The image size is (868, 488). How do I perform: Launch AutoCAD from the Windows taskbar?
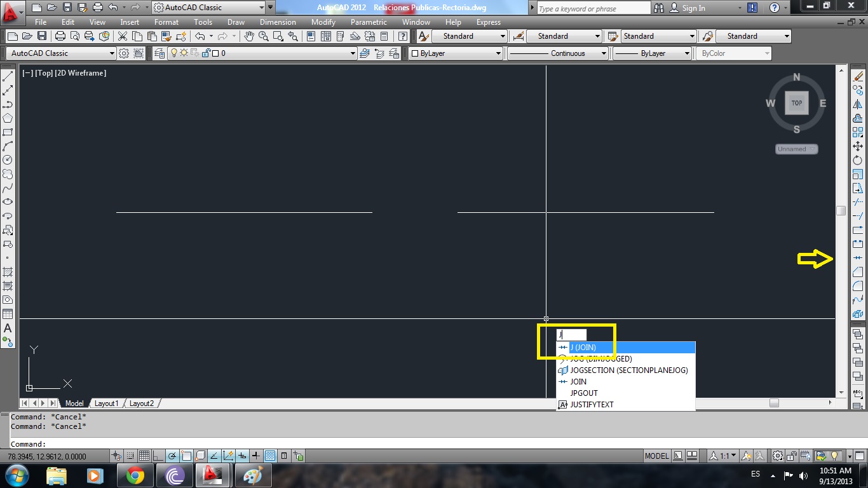(x=213, y=475)
